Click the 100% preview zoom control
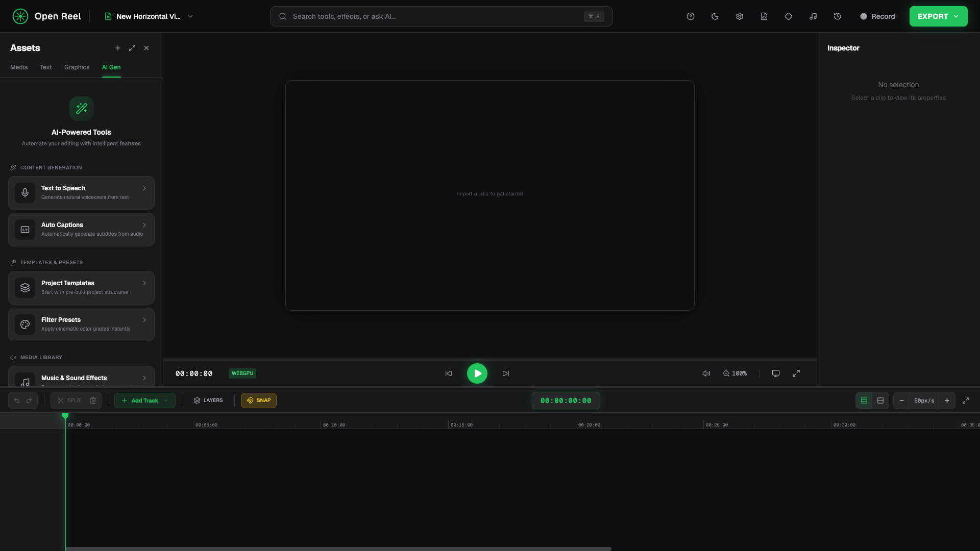Screen dimensions: 980x551 735,373
